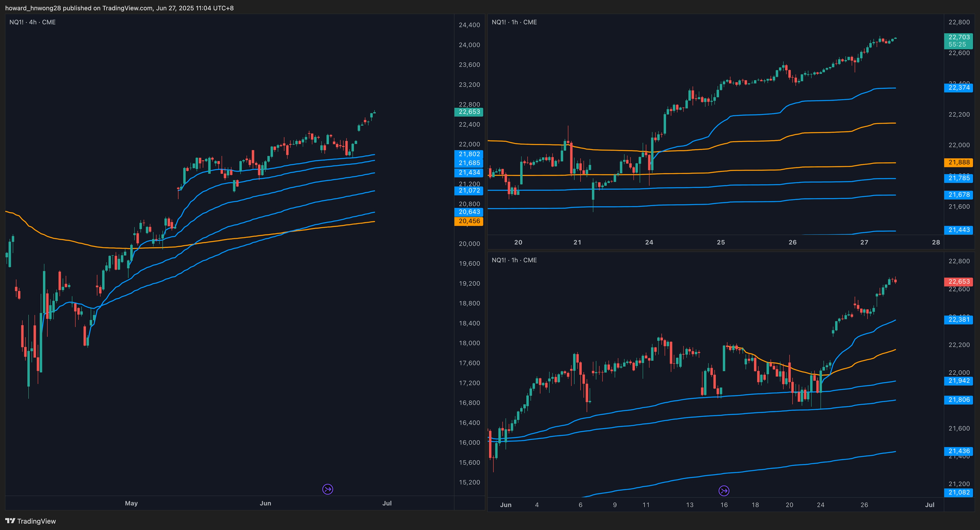Click the orange 21,888 price tag
980x530 pixels.
pos(958,163)
